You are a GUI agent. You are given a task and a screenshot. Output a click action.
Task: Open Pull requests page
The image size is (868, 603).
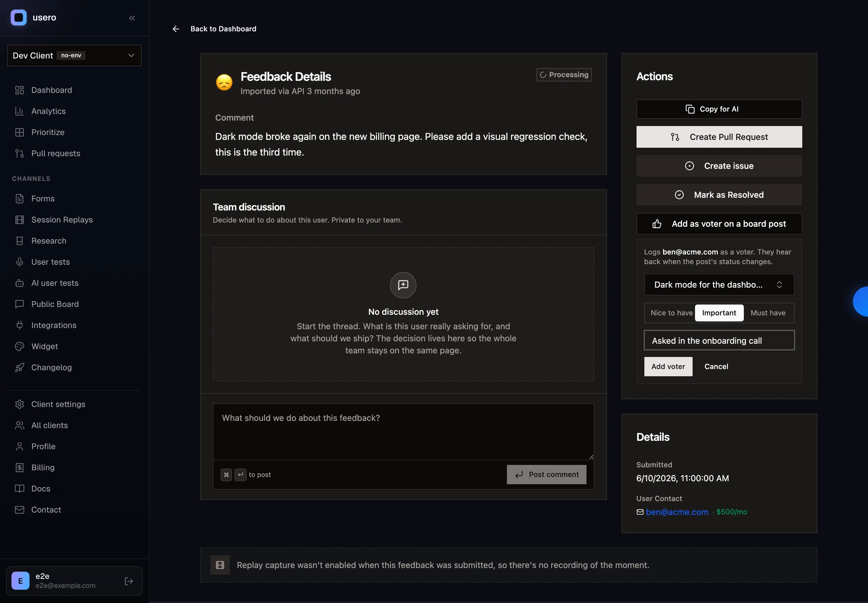[74, 153]
